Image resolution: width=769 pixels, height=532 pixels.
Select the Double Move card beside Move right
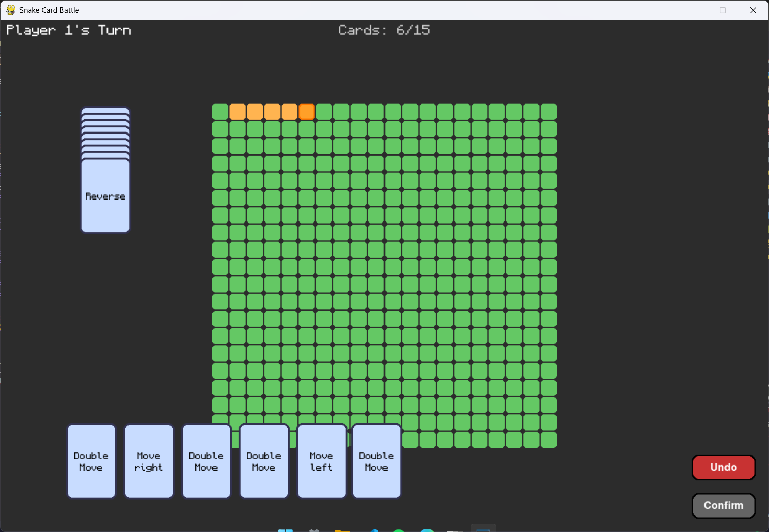206,461
